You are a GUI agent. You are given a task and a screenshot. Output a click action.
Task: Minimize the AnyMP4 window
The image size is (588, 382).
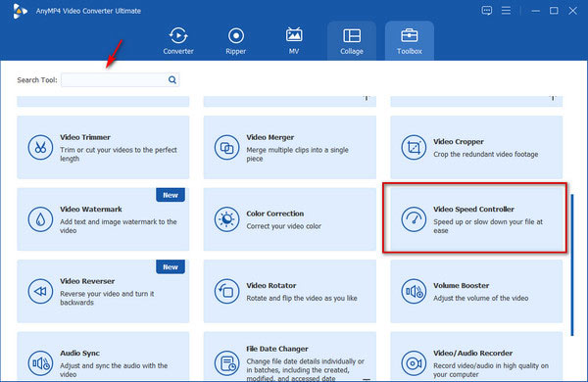pos(535,11)
